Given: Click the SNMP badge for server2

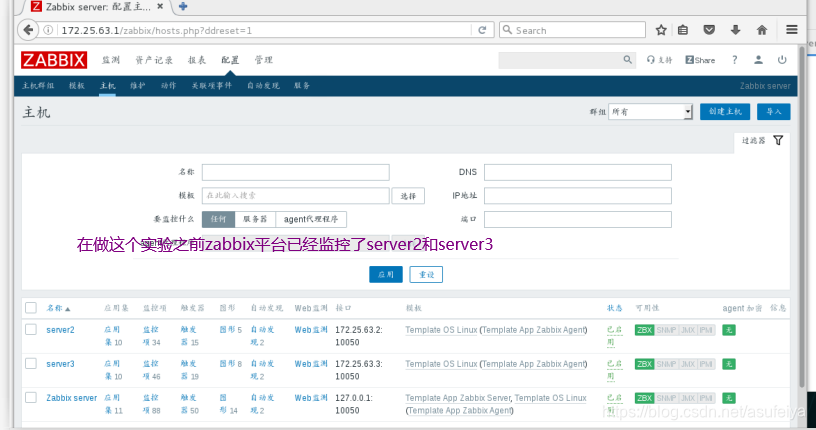Looking at the screenshot, I should point(666,330).
